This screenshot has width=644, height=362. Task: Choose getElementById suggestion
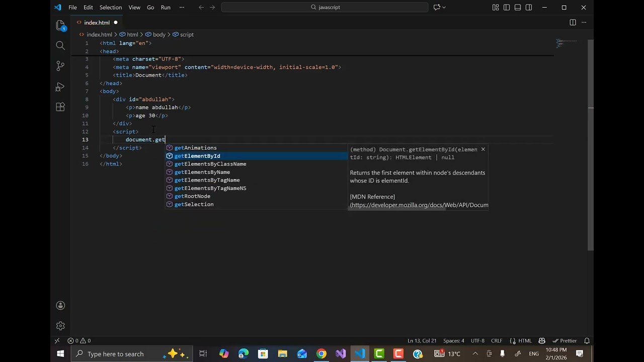pos(257,156)
